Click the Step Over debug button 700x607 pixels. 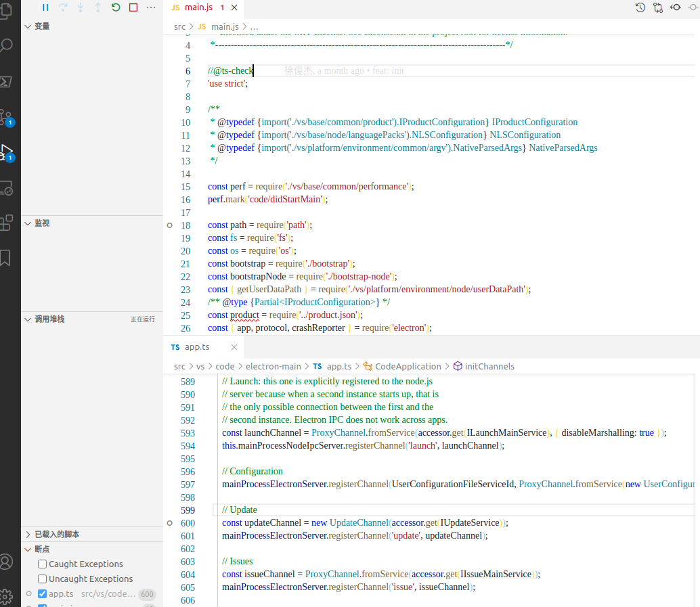[x=63, y=7]
